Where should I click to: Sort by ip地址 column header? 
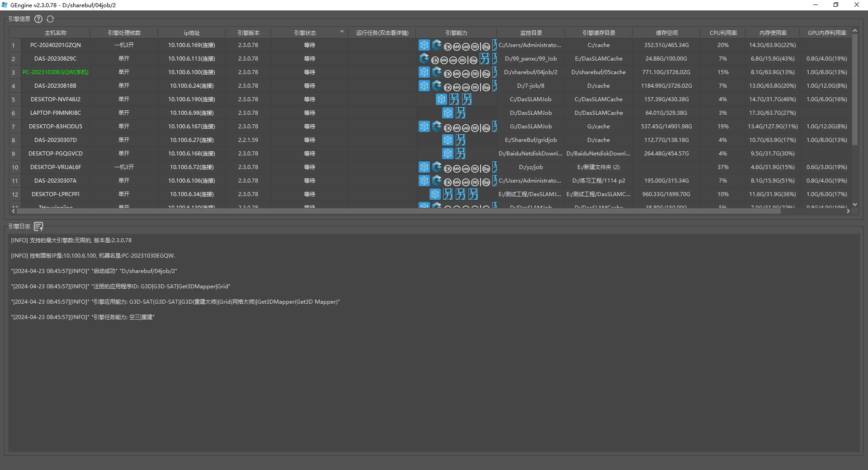pos(192,33)
